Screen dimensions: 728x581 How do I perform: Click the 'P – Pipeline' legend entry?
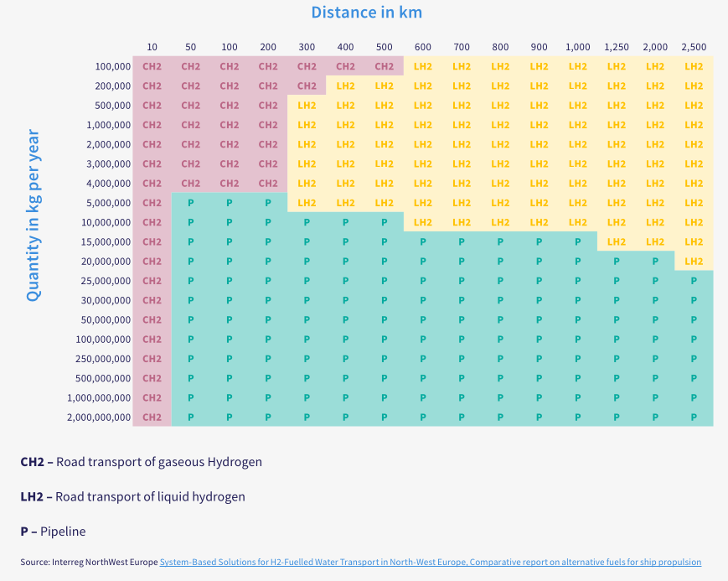tap(53, 532)
